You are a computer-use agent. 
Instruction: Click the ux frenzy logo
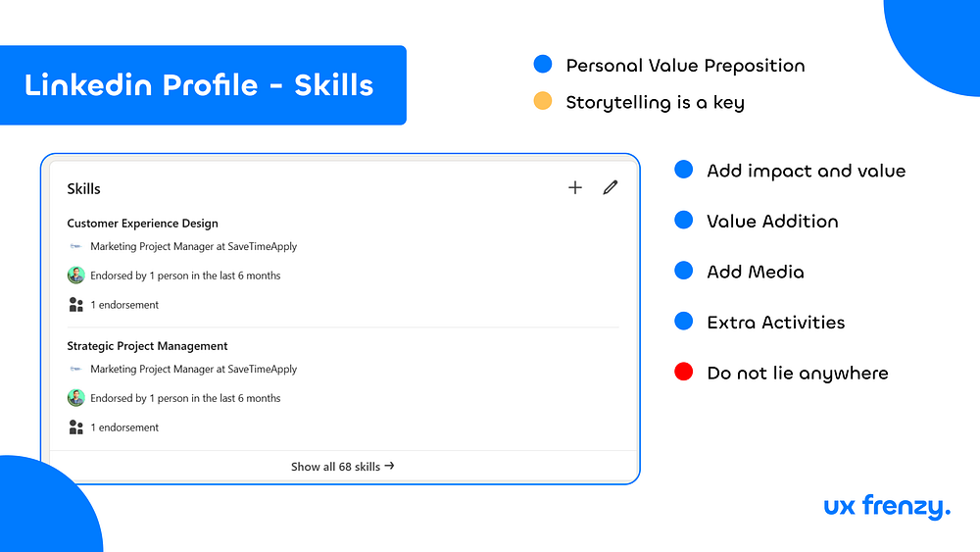[888, 506]
